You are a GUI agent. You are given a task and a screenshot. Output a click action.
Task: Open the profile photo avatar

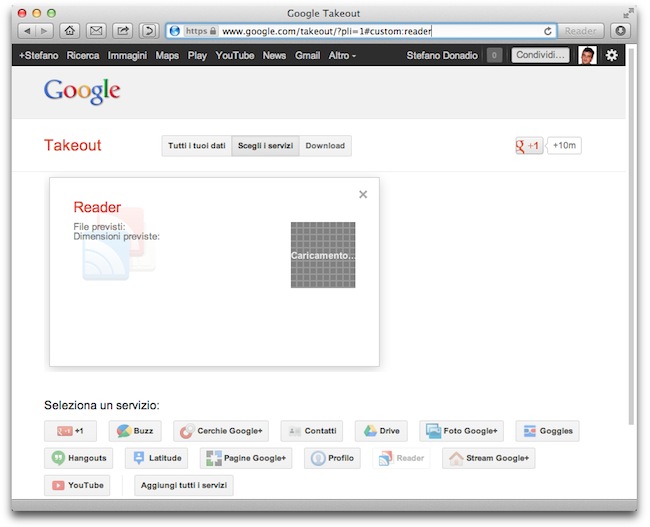point(587,55)
